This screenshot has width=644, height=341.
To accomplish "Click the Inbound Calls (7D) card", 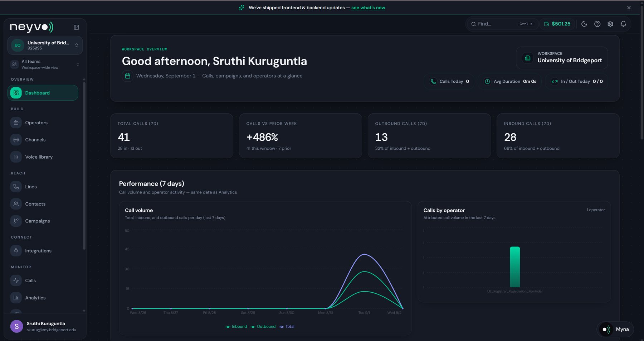I will point(558,136).
